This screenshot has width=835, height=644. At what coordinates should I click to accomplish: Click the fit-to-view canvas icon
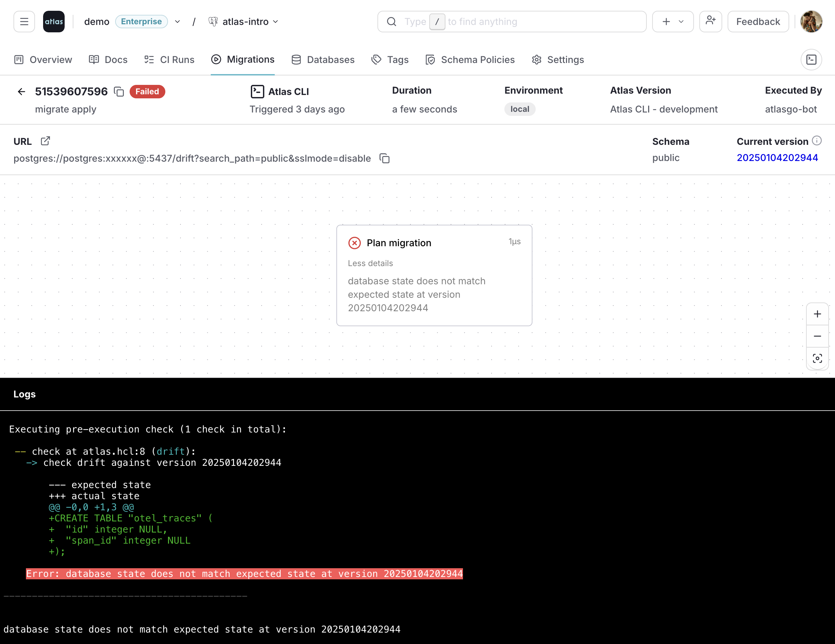click(818, 358)
